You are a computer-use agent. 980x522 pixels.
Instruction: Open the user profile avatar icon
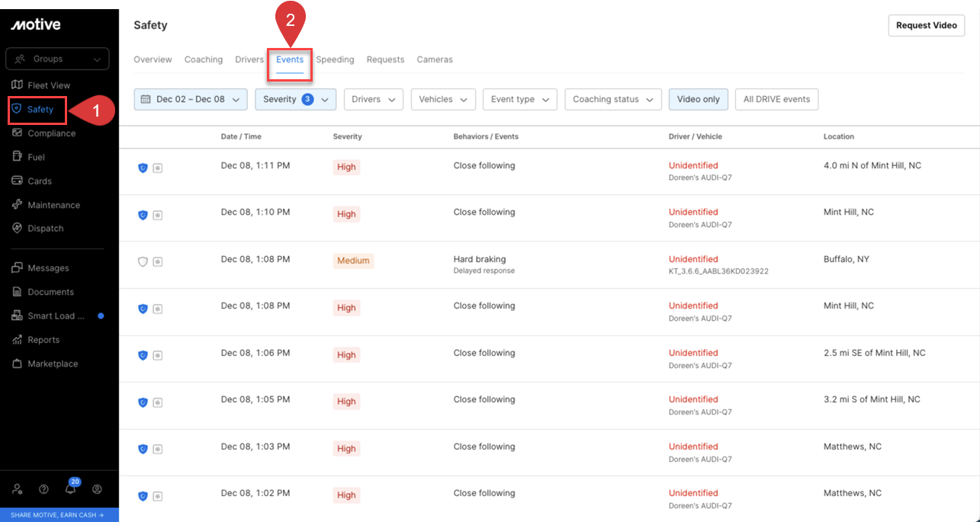coord(97,489)
